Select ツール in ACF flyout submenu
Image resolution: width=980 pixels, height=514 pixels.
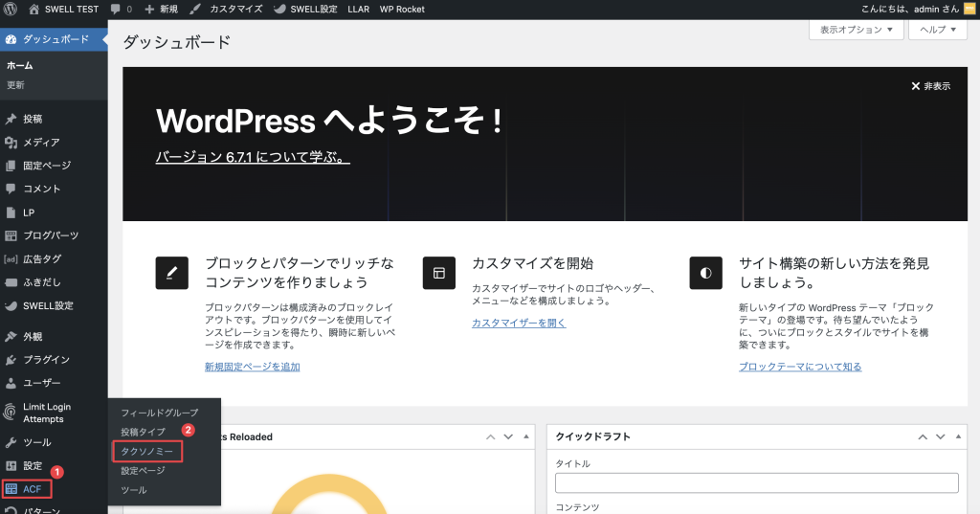134,490
